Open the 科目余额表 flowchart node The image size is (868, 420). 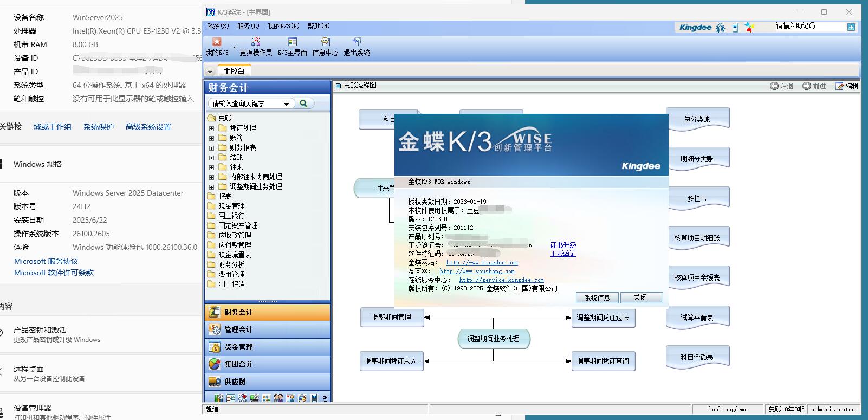pyautogui.click(x=697, y=357)
